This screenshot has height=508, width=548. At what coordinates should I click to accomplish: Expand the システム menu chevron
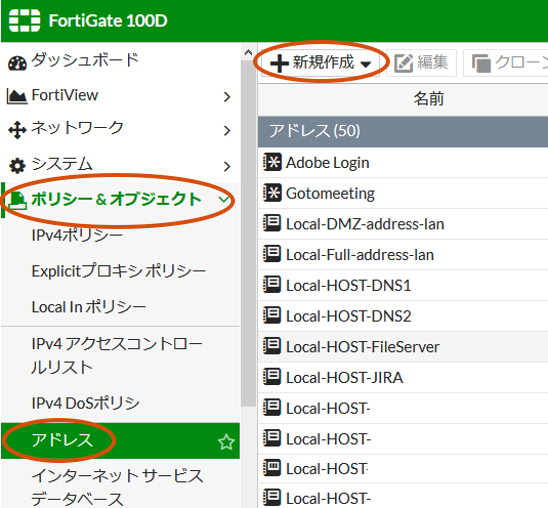pyautogui.click(x=227, y=166)
